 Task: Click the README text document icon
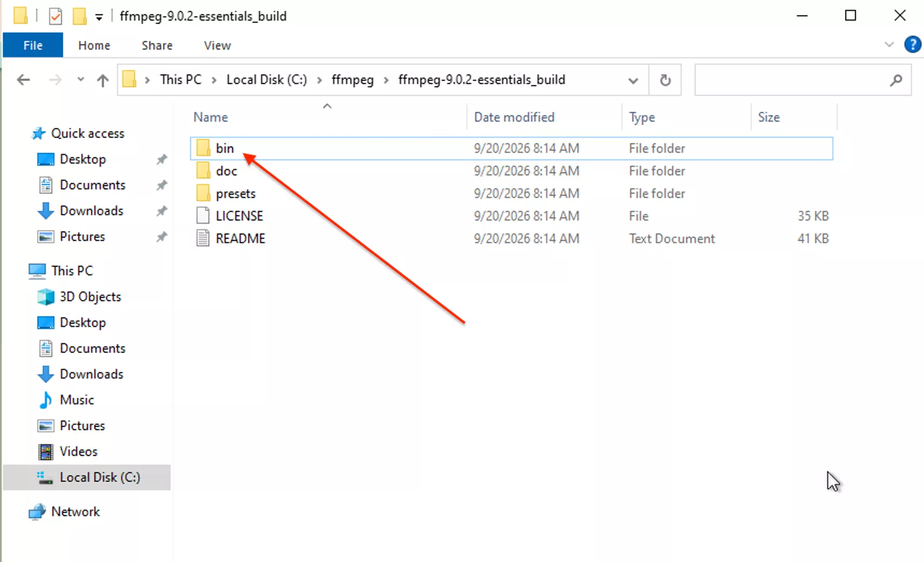(x=203, y=238)
